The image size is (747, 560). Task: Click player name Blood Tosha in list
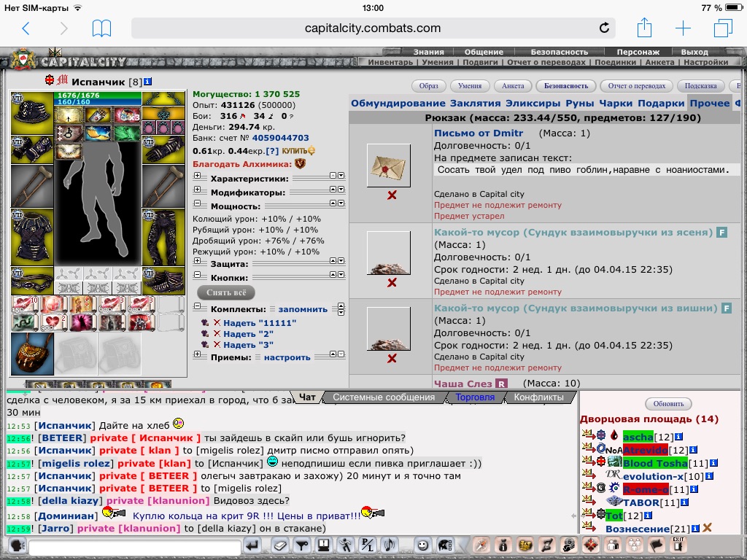coord(655,463)
